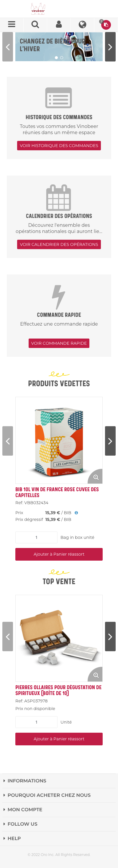Focus quantity field for Bag in box
Screen dimensions: 118x868
(x=36, y=537)
